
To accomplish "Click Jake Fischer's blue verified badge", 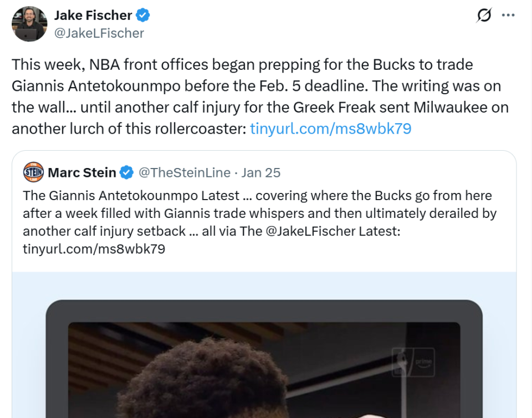I will coord(144,15).
